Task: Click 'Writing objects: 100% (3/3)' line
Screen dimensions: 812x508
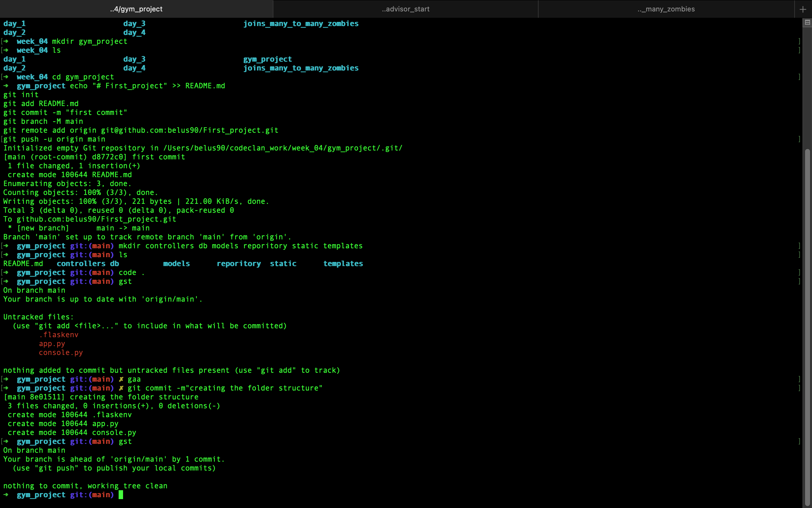Action: pos(136,201)
